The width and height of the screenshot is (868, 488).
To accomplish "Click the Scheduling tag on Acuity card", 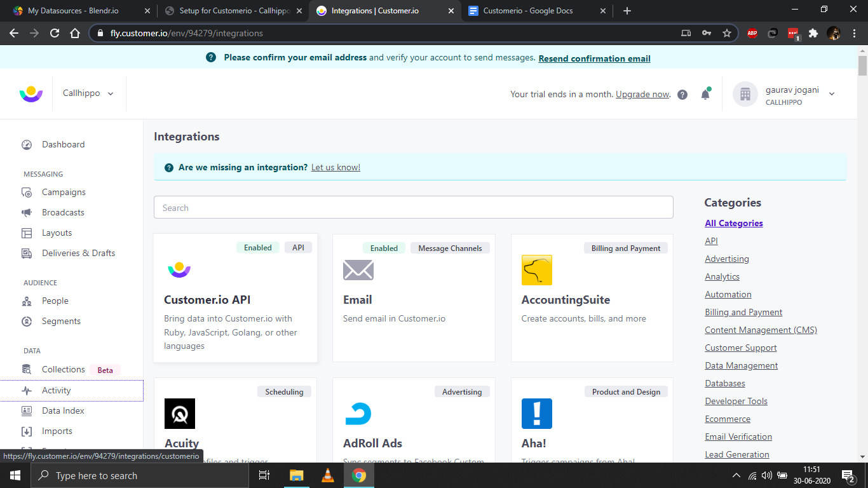I will [x=284, y=392].
